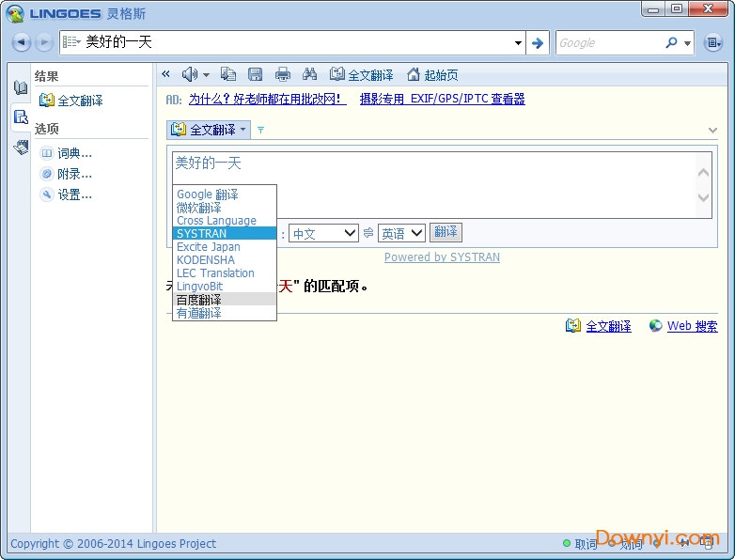The height and width of the screenshot is (560, 735).
Task: Swap the source and target languages
Action: 368,233
